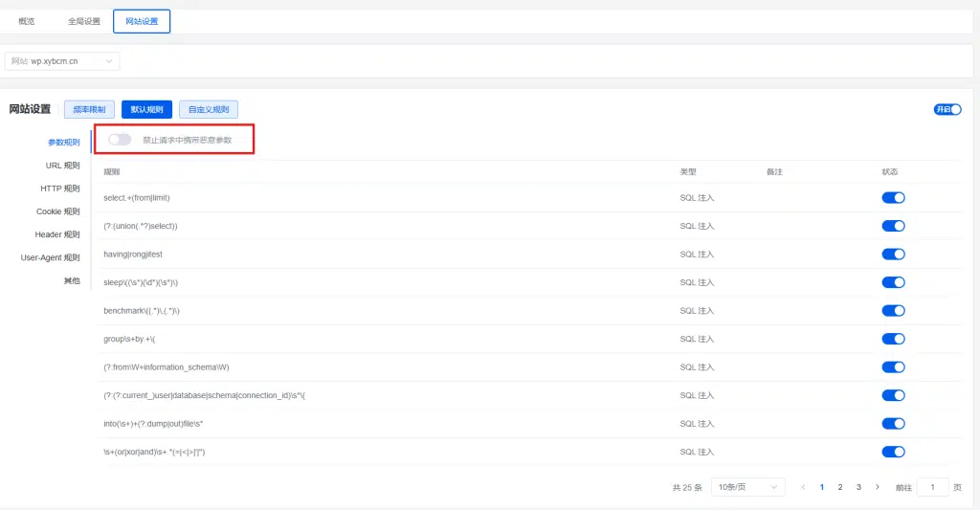Viewport: 980px width, 510px height.
Task: Open the 自定义规则 section
Action: coord(209,109)
